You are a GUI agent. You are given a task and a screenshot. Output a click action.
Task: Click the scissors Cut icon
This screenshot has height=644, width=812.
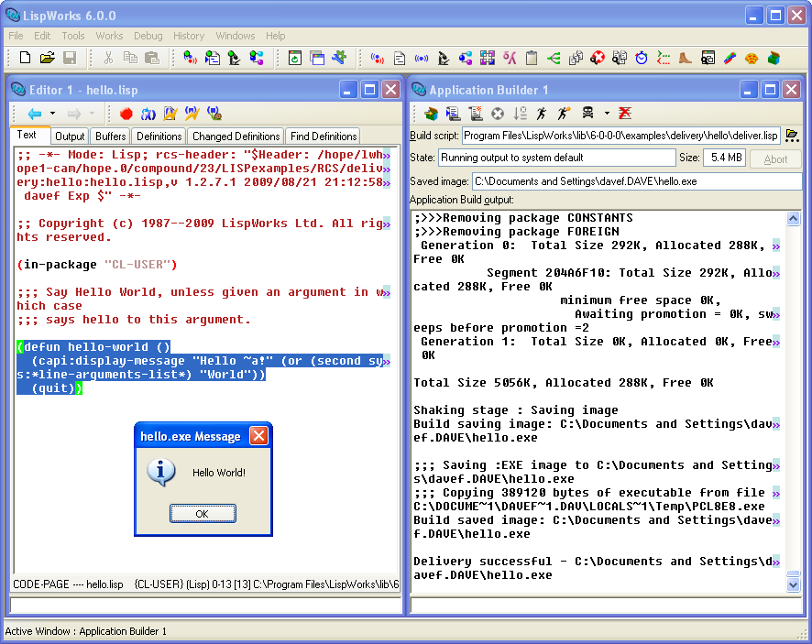click(108, 58)
